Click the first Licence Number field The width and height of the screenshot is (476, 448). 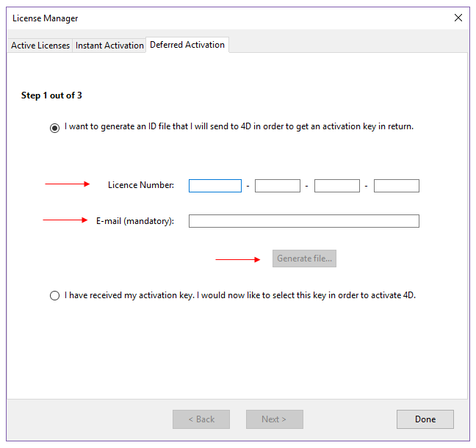[x=214, y=186]
